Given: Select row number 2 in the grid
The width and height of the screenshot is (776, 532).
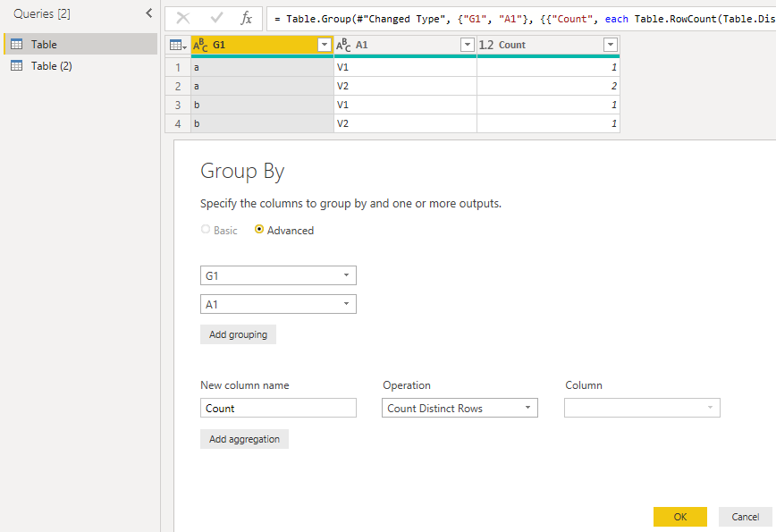Looking at the screenshot, I should (x=178, y=86).
